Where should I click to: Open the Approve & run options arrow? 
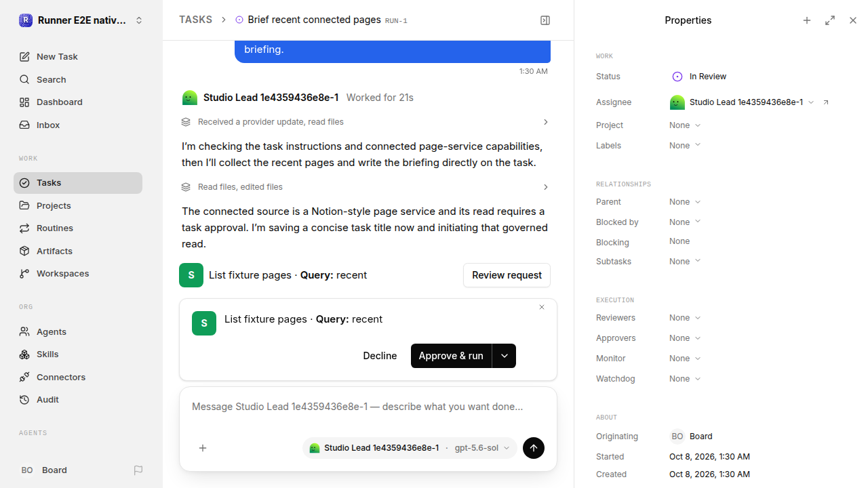[x=504, y=356]
